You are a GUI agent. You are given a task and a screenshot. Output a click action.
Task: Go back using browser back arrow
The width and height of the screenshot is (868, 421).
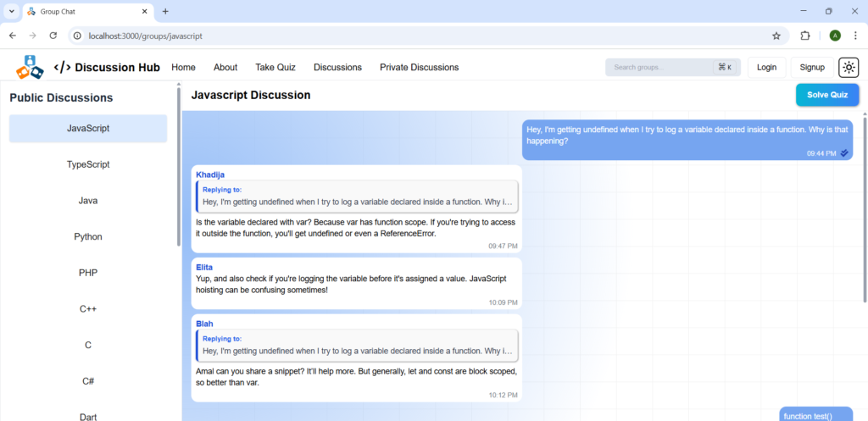pos(13,36)
